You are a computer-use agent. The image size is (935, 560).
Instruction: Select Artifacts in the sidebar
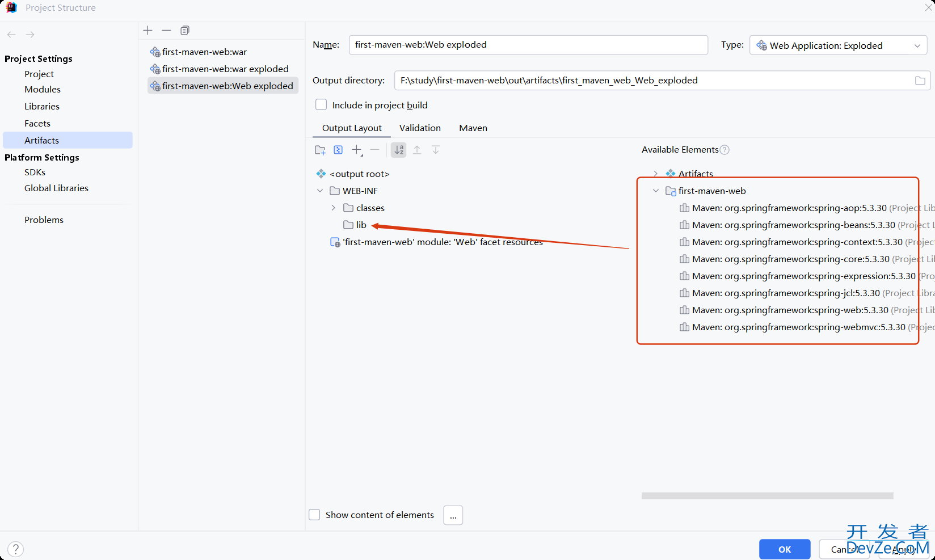pos(68,140)
